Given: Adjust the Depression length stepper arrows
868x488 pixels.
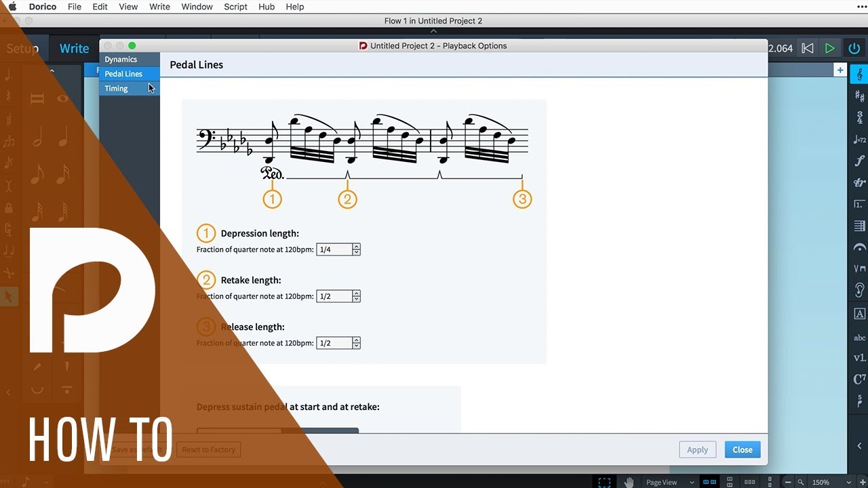Looking at the screenshot, I should click(x=357, y=249).
